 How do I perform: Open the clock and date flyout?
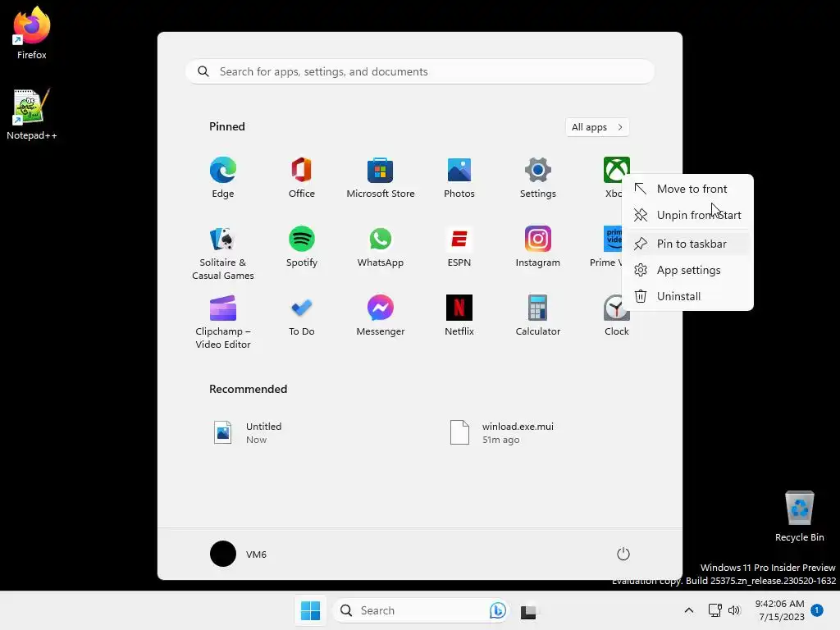(x=779, y=610)
